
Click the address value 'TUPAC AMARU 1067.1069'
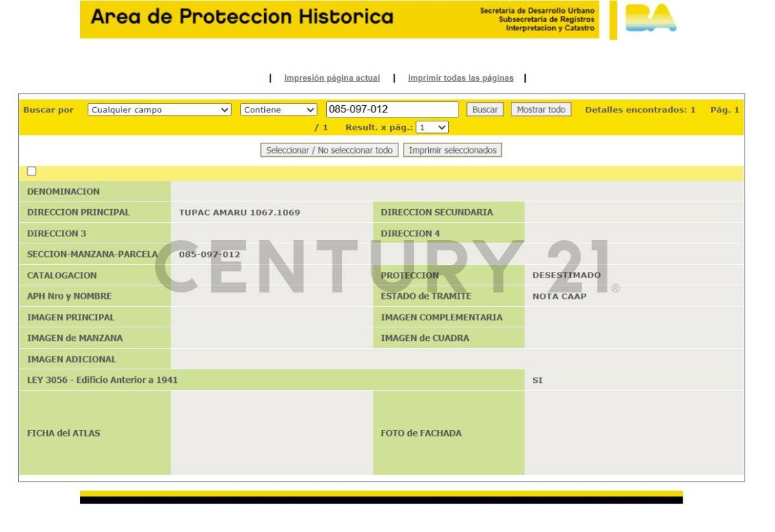click(240, 212)
